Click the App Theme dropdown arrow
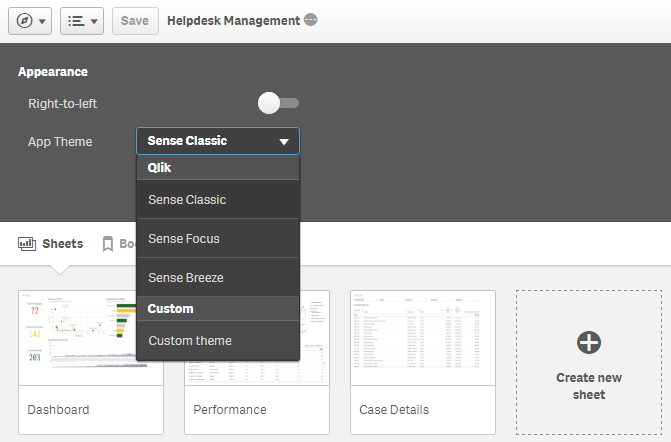This screenshot has width=671, height=442. click(x=284, y=142)
